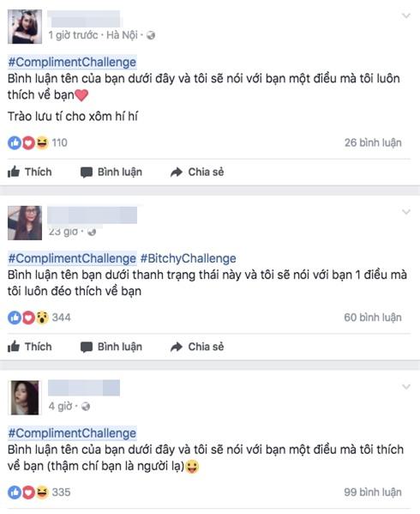Open options chevron on the 4 giờ post
420x514 pixels.
pos(406,387)
